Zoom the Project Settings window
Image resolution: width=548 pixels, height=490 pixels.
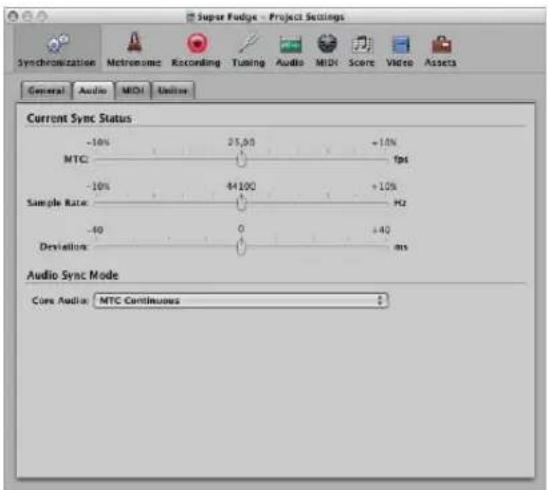coord(42,16)
